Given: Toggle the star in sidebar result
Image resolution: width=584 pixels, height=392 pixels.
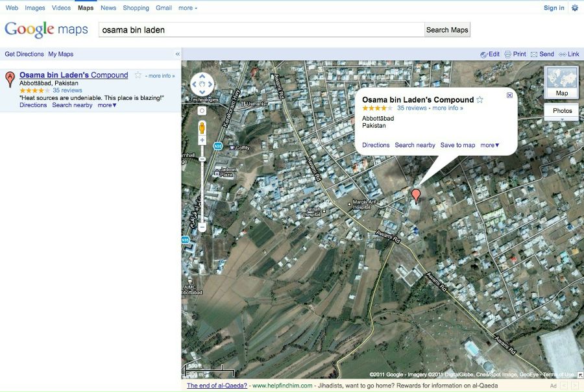Looking at the screenshot, I should click(138, 75).
